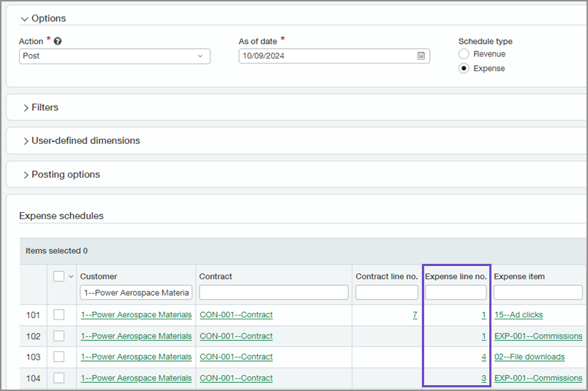The height and width of the screenshot is (391, 588).
Task: Click the As of date text field
Action: (326, 56)
